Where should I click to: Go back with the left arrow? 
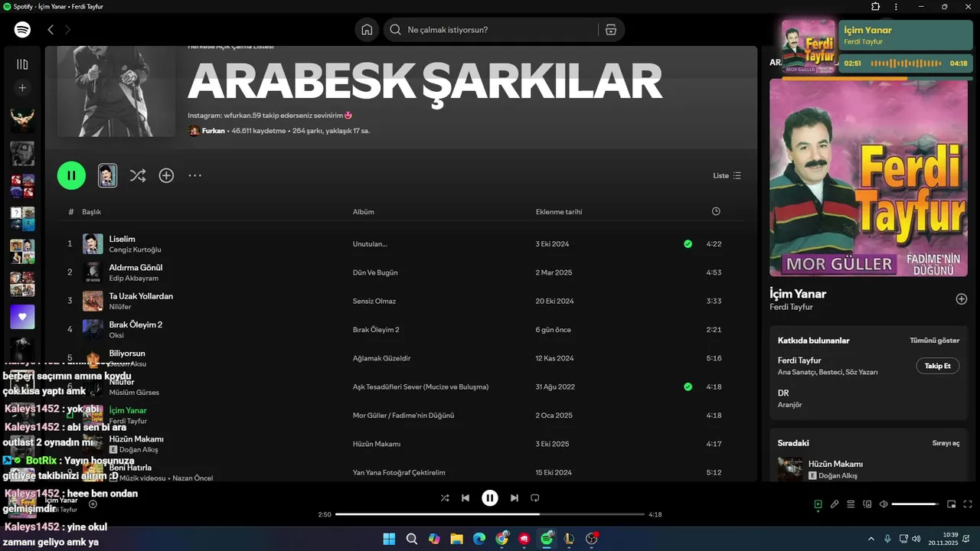coord(51,30)
